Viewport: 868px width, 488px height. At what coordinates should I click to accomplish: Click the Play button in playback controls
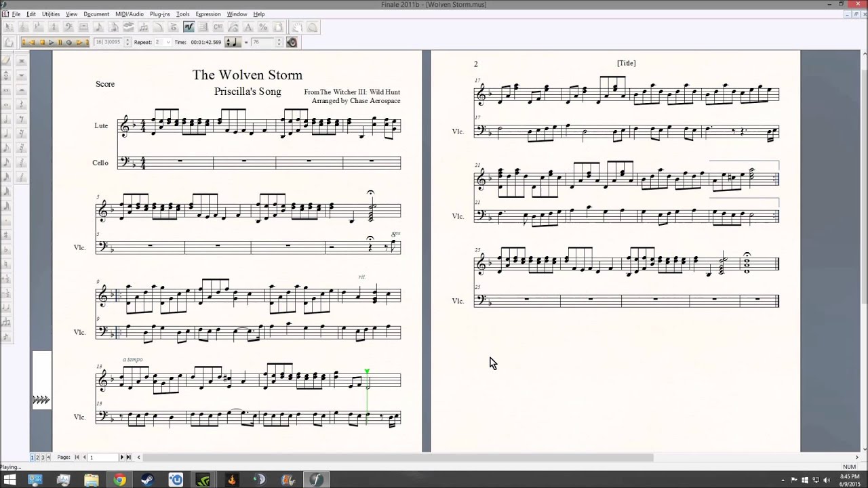click(52, 42)
